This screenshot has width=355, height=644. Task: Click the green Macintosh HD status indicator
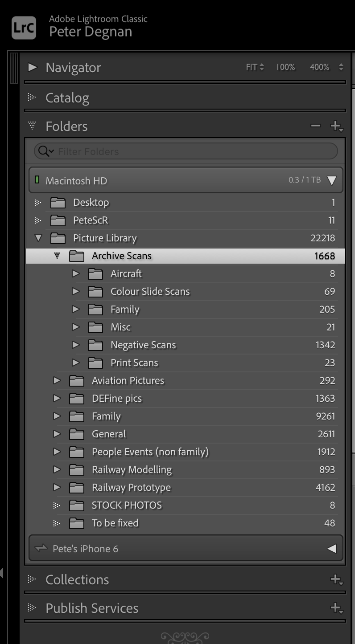tap(37, 180)
